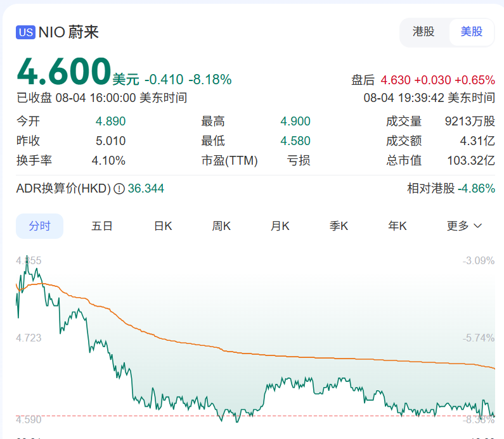
Task: Click the chart axis label -5.74%
Action: click(479, 338)
